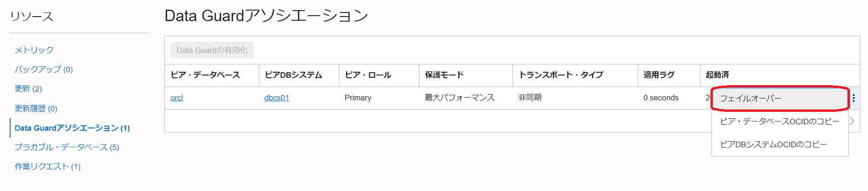Viewport: 868px width, 191px height.
Task: Click the 保護モード column header
Action: pyautogui.click(x=444, y=75)
